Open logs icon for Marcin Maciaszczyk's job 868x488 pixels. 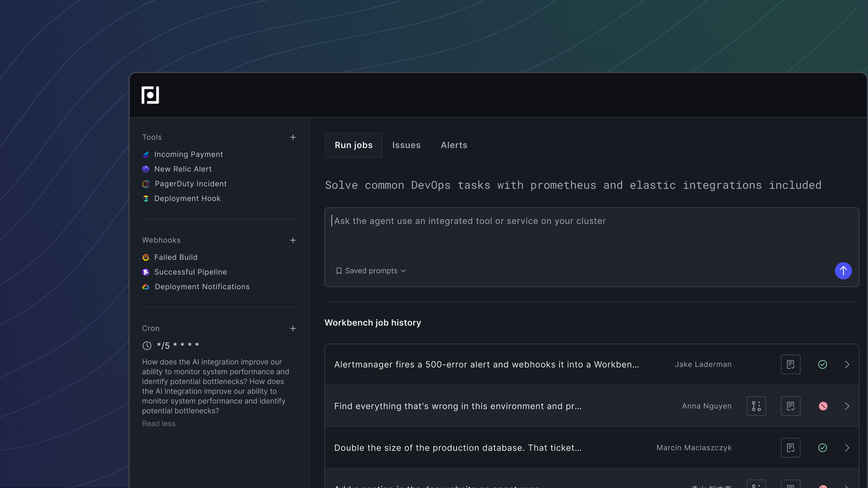pyautogui.click(x=790, y=448)
